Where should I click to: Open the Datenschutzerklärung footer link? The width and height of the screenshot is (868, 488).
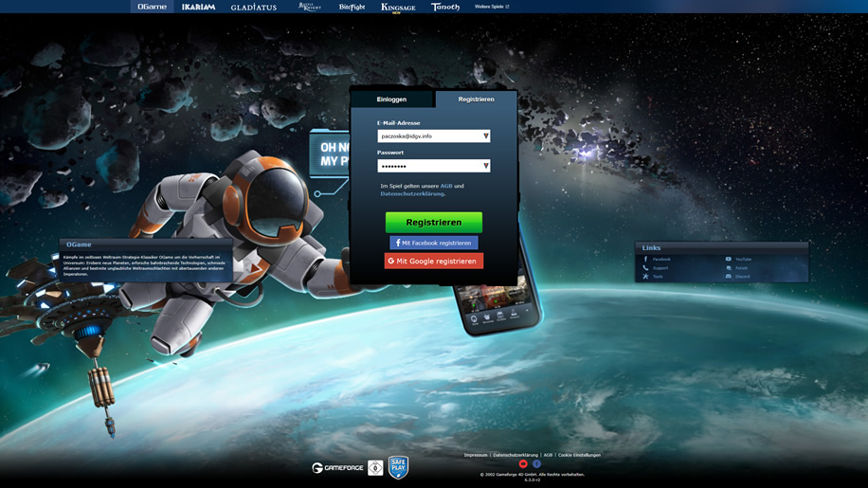[x=515, y=455]
